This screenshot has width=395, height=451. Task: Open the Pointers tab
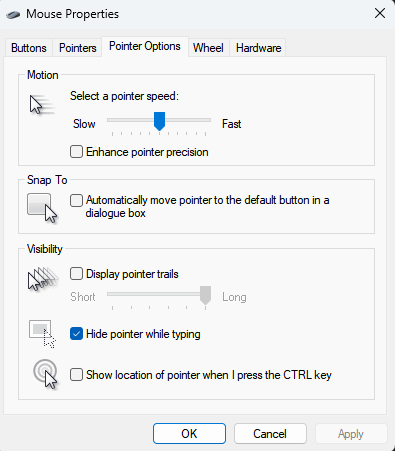tap(77, 48)
